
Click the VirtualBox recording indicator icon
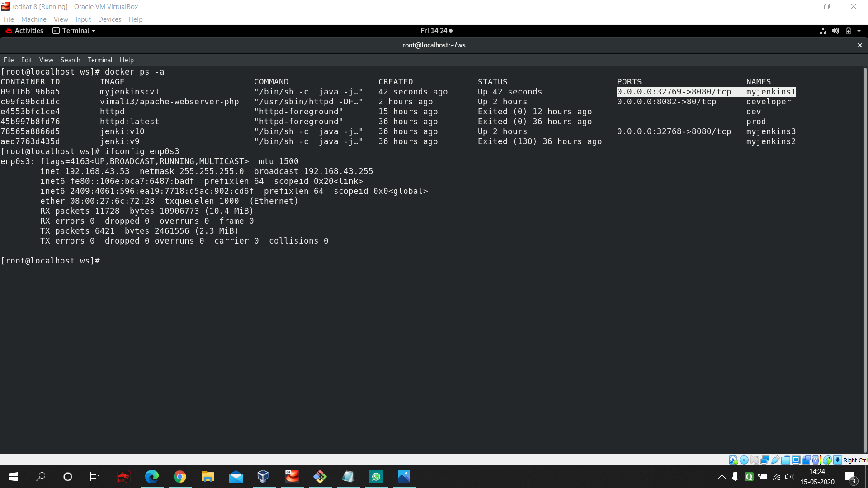[807, 460]
